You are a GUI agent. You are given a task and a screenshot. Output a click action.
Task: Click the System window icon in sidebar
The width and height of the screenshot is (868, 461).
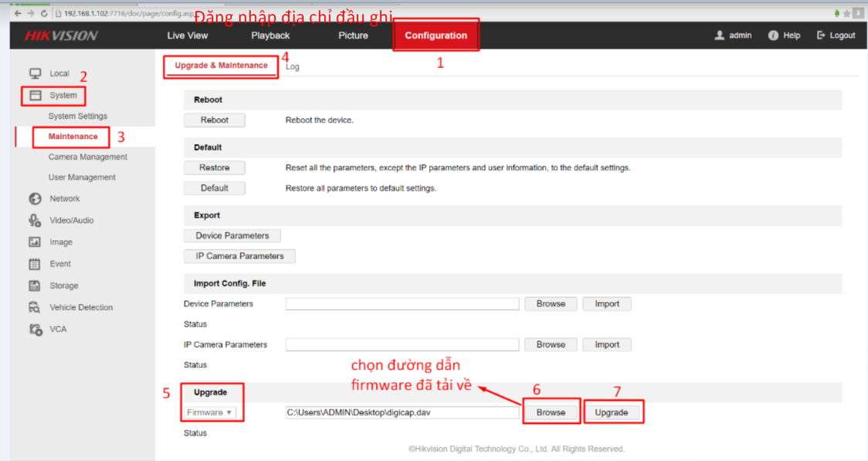35,96
